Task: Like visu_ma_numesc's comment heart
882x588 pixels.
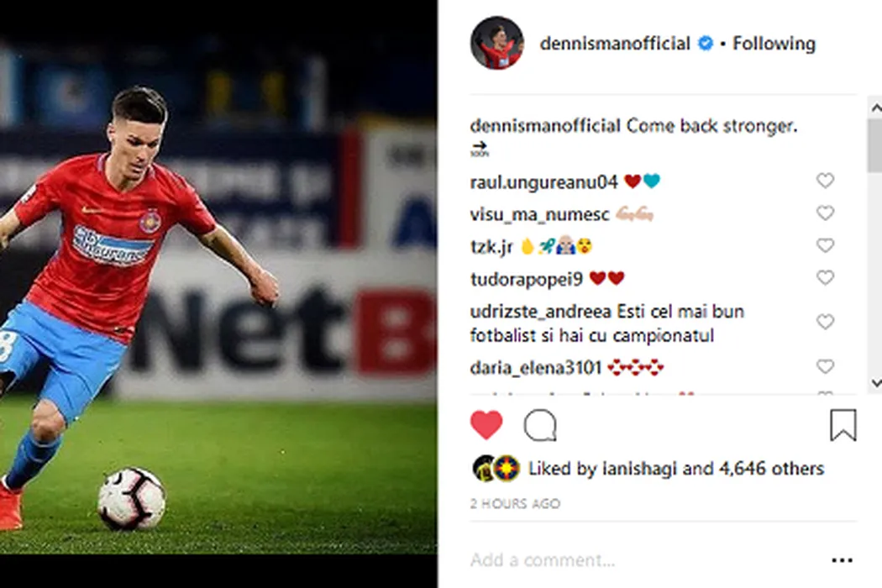Action: pos(825,213)
